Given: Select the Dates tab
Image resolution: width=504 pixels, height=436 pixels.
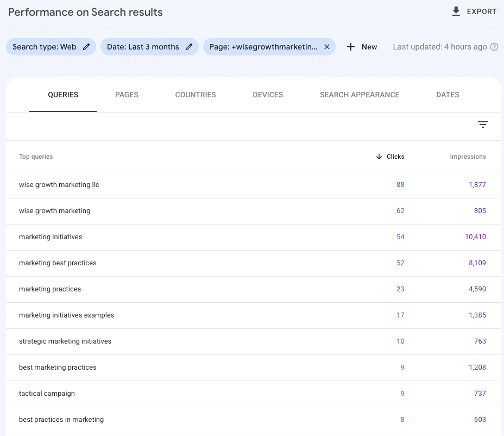Looking at the screenshot, I should coord(448,95).
